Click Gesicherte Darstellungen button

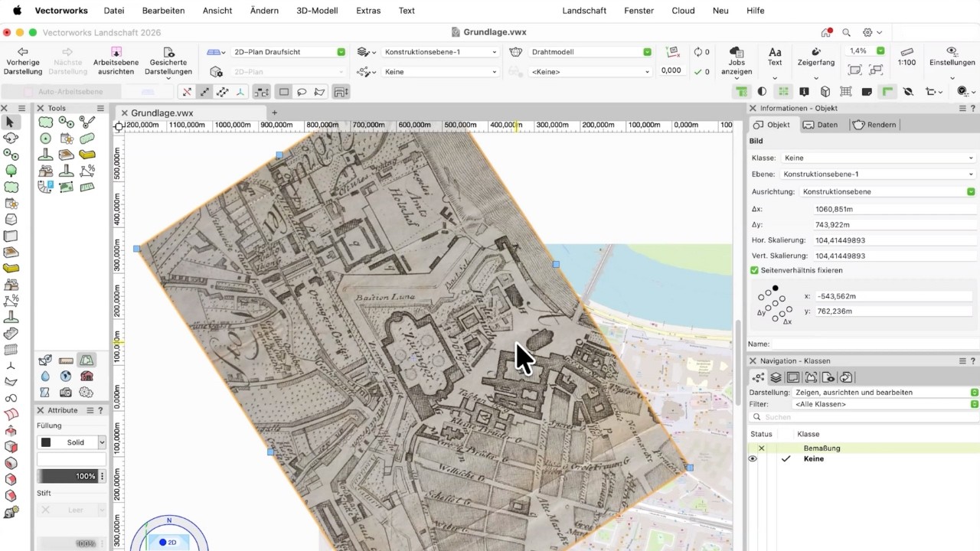[x=168, y=61]
